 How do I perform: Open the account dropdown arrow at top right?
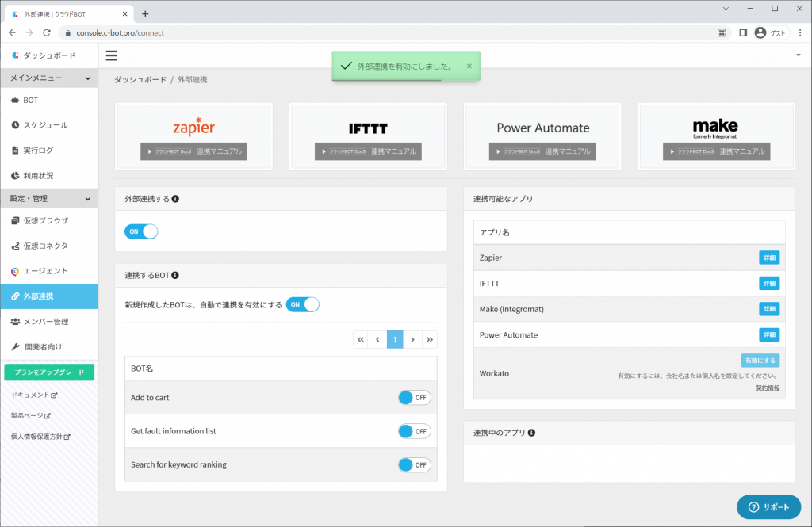[798, 55]
